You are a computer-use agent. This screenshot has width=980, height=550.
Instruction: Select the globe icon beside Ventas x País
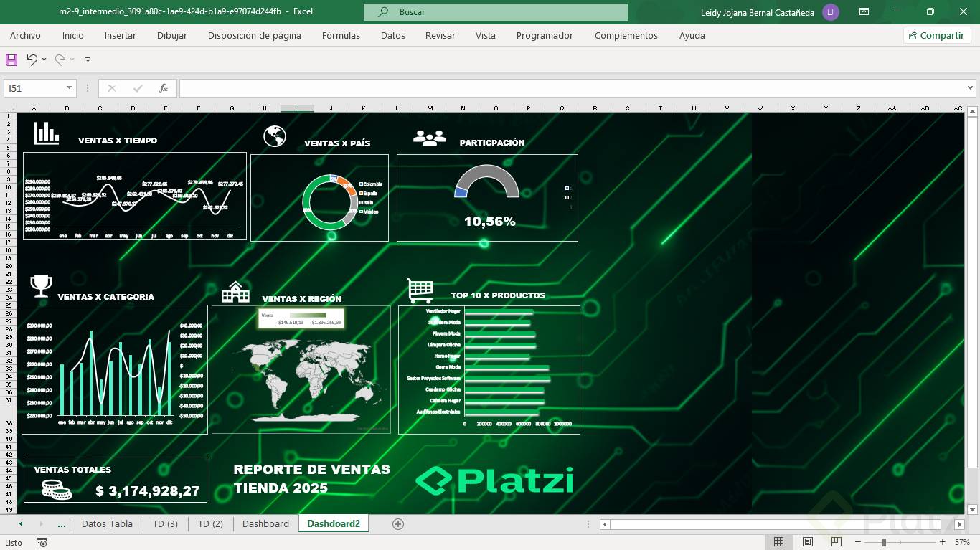click(x=275, y=136)
